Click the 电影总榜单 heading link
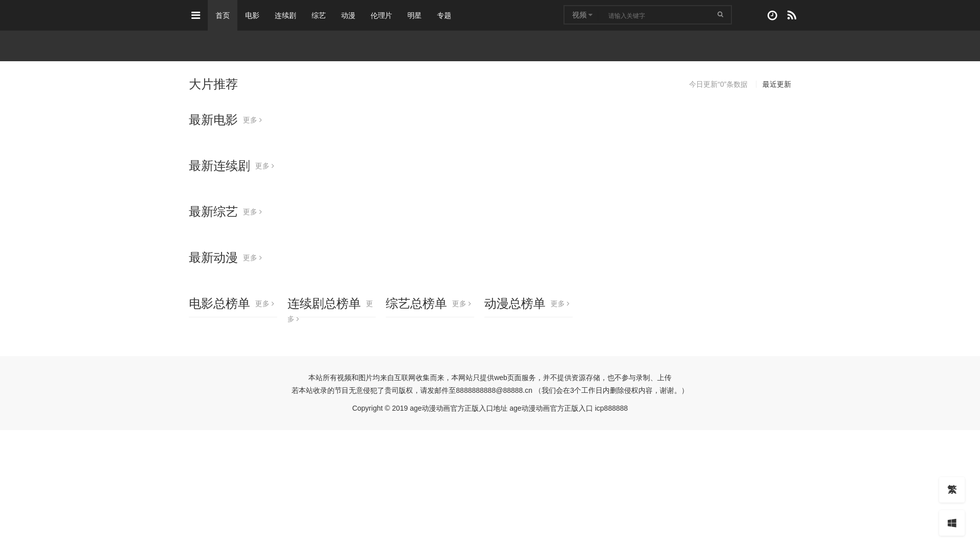 pyautogui.click(x=219, y=304)
